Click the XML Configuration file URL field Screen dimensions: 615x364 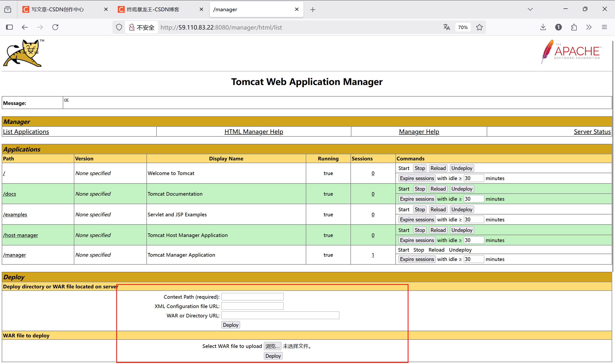[252, 306]
